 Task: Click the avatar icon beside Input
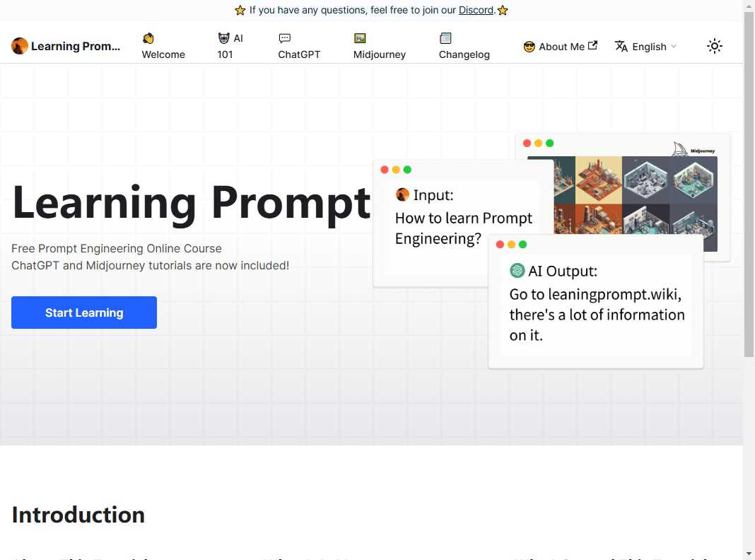[402, 194]
